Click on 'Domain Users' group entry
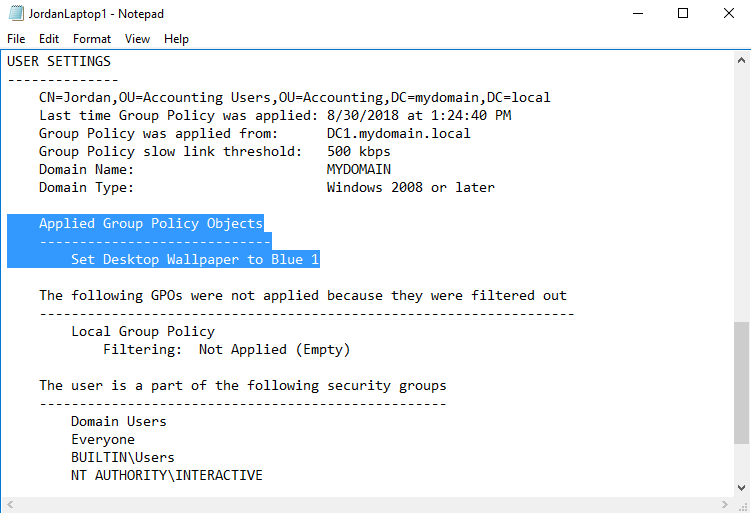 (x=119, y=422)
